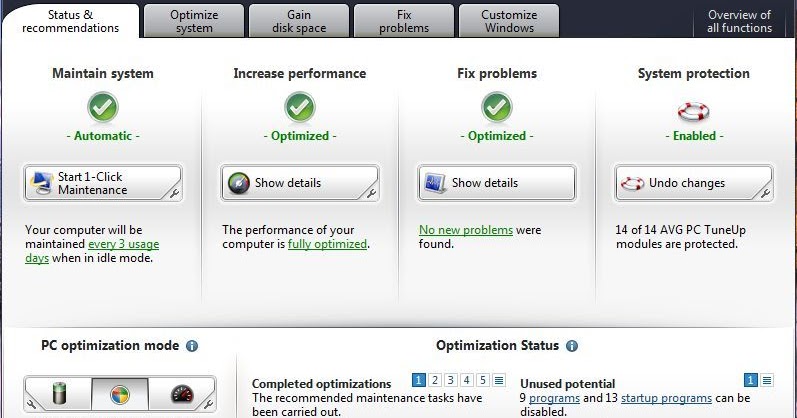The width and height of the screenshot is (797, 418).
Task: Switch to the Gain disk space tab
Action: tap(299, 21)
